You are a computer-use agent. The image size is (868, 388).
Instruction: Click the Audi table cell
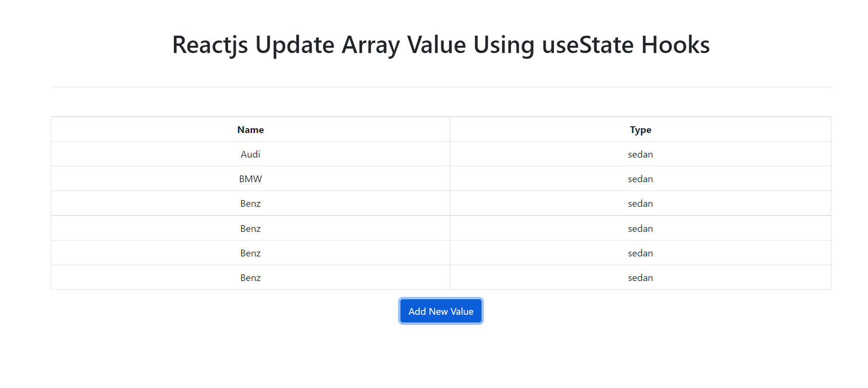point(250,154)
